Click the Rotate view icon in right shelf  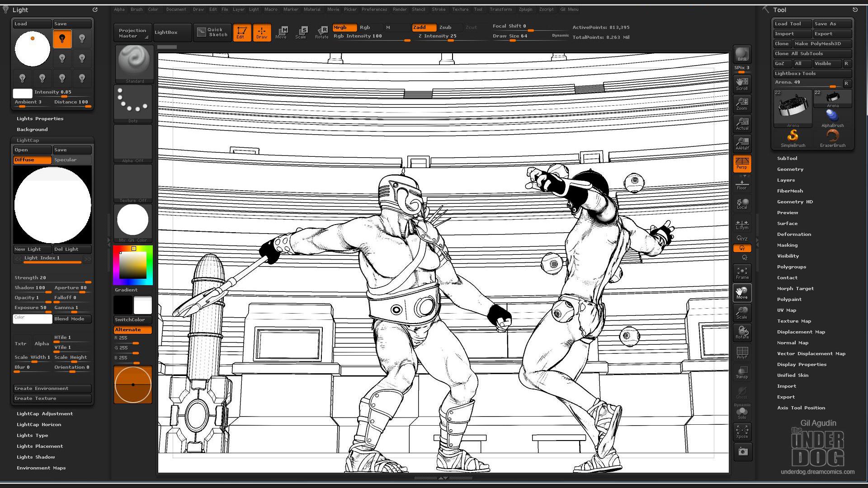742,333
